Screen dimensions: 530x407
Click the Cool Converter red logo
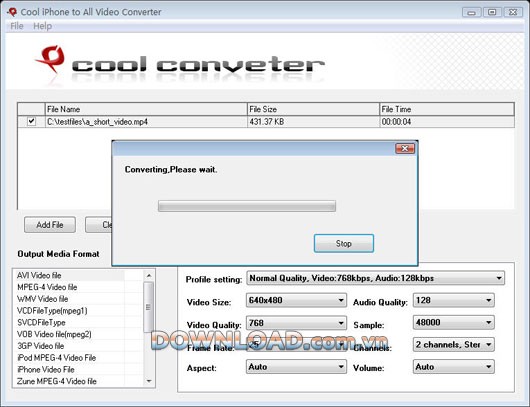(x=50, y=59)
